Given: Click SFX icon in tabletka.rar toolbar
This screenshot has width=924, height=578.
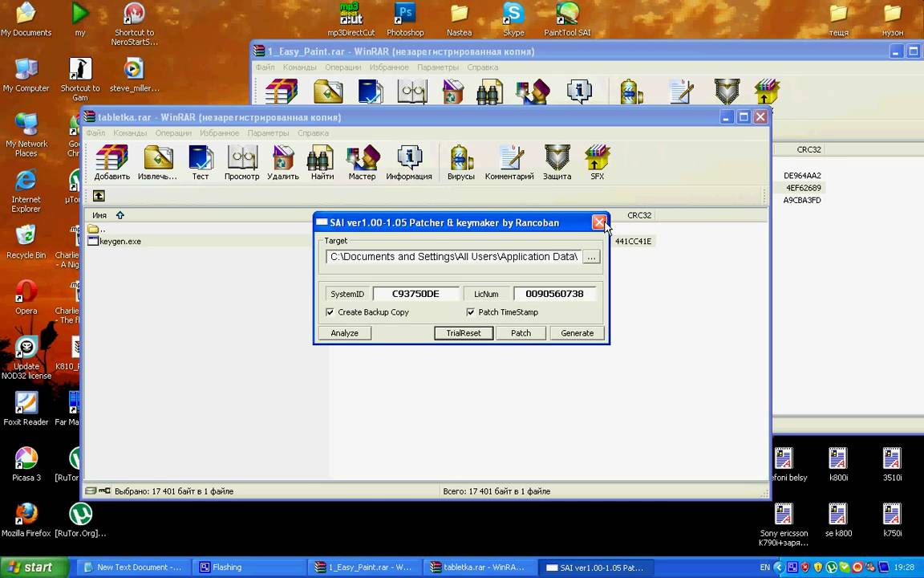Looking at the screenshot, I should pos(597,162).
